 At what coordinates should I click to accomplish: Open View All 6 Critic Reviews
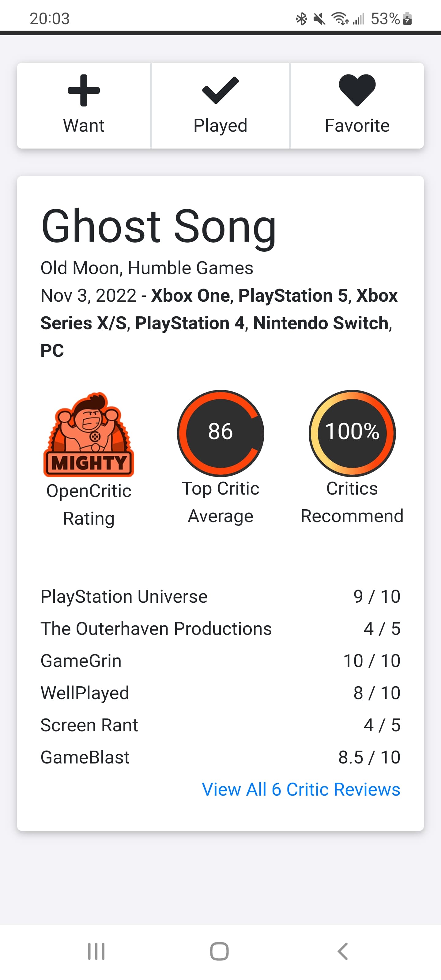pyautogui.click(x=301, y=789)
